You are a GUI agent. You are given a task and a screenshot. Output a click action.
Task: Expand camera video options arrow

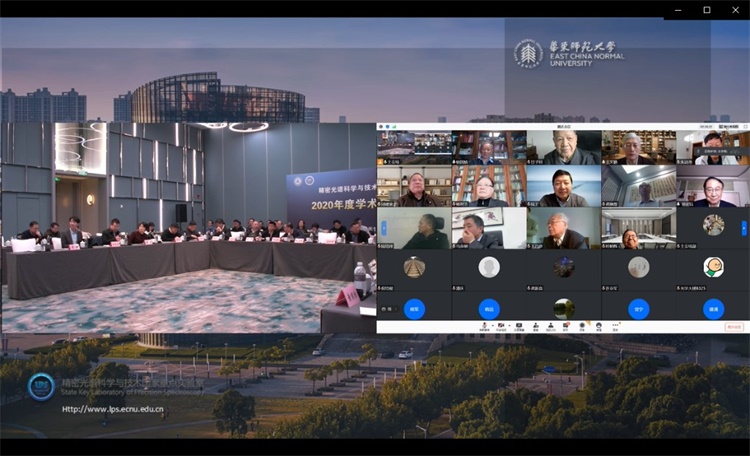click(x=508, y=325)
